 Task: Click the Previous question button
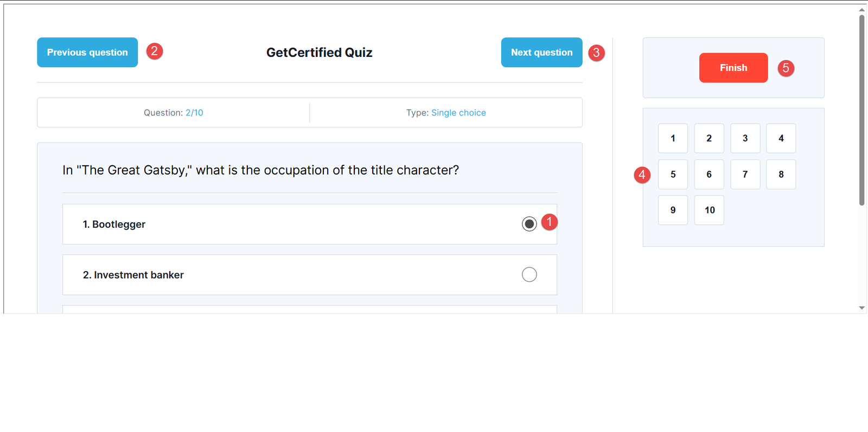87,53
